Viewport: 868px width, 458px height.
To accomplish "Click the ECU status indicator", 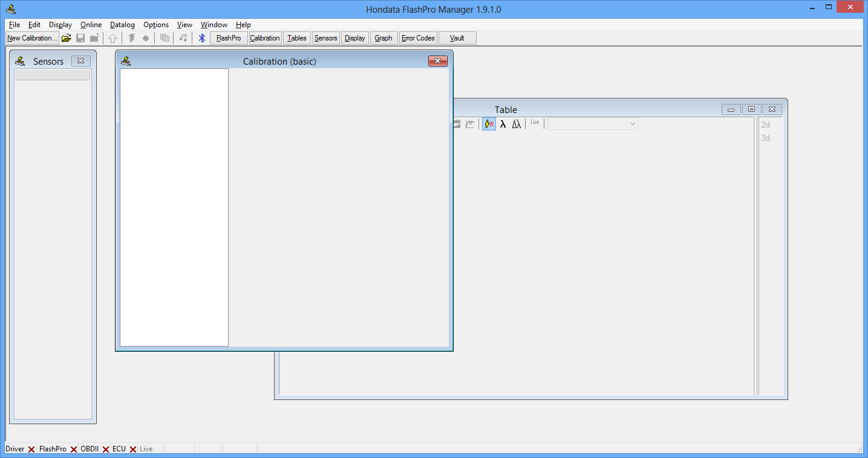I will click(124, 449).
